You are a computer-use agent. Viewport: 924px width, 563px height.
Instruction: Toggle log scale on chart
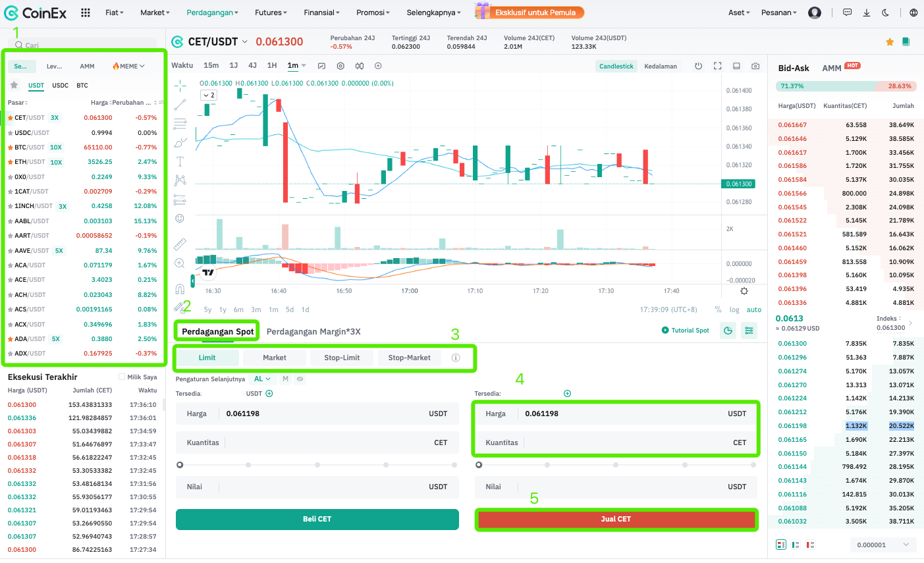(x=734, y=309)
